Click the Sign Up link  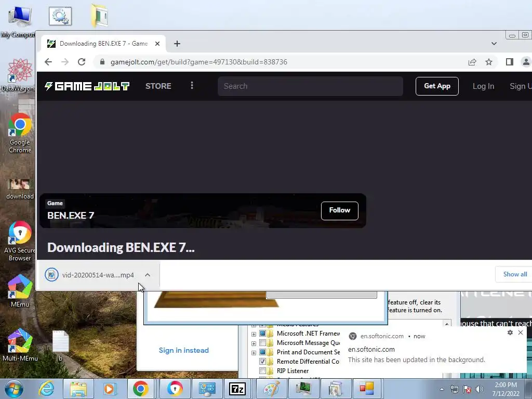521,86
